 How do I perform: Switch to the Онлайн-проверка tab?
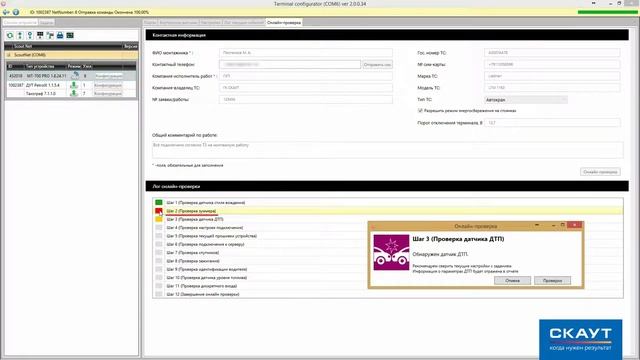click(x=284, y=22)
